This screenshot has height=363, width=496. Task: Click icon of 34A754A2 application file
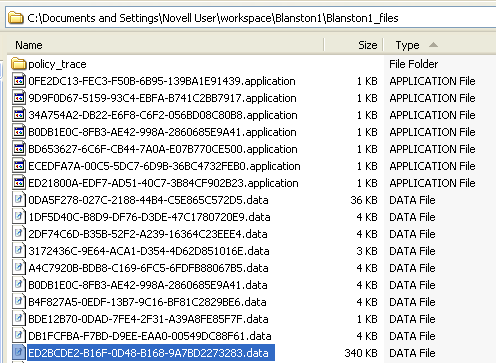tap(19, 115)
